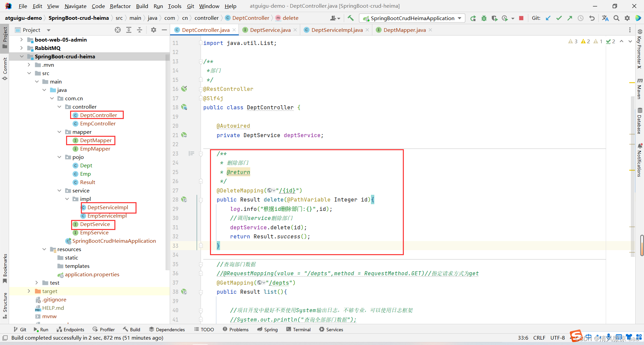The image size is (644, 345).
Task: Hide the Project tool window
Action: click(x=164, y=30)
